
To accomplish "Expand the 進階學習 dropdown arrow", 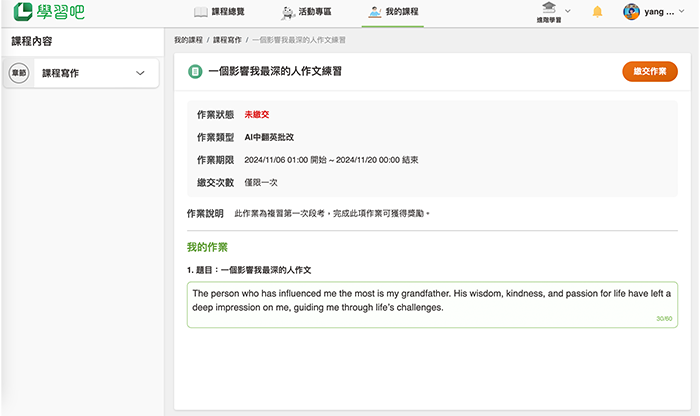I will (x=568, y=11).
